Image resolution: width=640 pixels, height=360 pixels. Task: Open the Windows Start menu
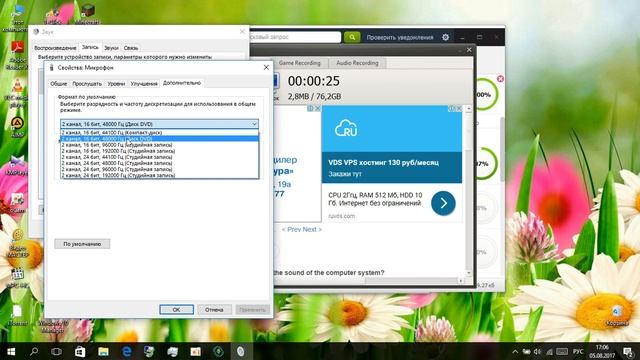(x=11, y=351)
